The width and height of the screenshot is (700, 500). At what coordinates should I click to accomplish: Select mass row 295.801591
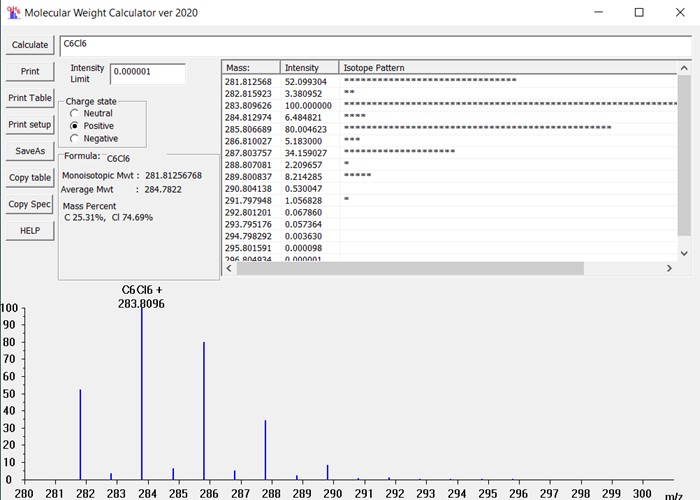pos(450,248)
